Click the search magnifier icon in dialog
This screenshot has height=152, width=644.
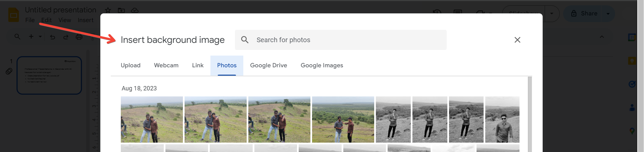tap(245, 40)
